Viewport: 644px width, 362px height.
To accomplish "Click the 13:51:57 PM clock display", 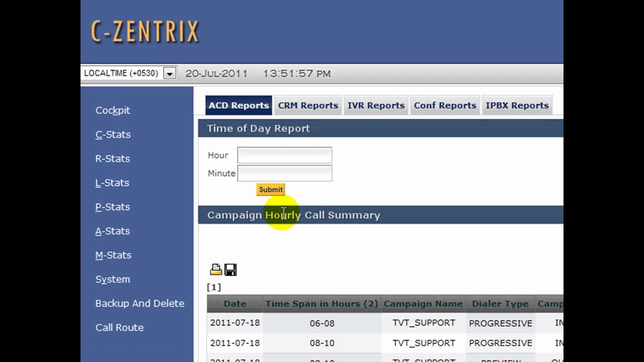I will [x=297, y=73].
